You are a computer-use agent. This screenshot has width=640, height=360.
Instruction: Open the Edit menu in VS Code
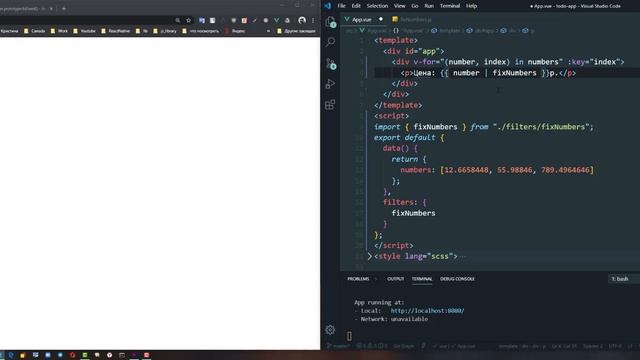tap(356, 6)
